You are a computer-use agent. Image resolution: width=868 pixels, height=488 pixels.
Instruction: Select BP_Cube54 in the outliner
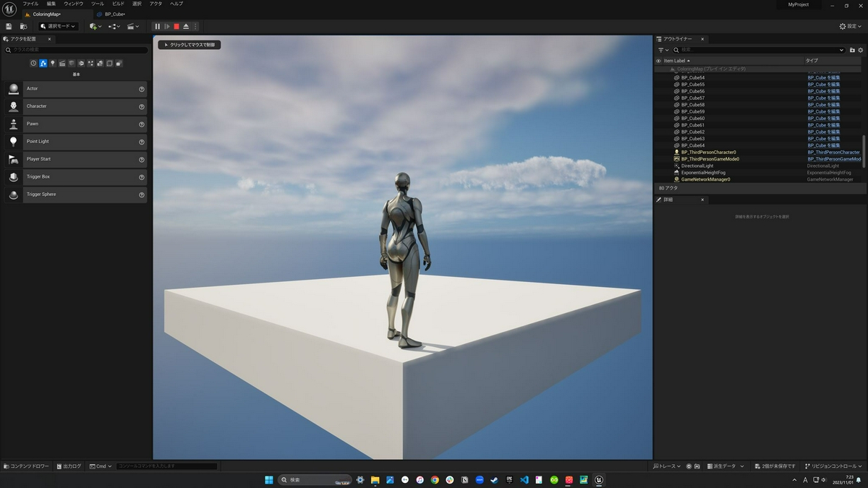pyautogui.click(x=693, y=77)
